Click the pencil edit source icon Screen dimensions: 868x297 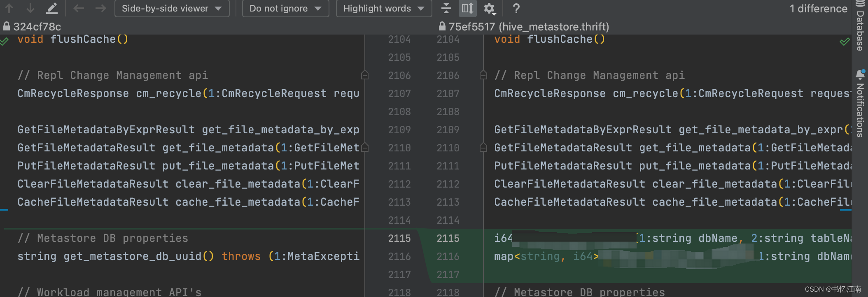click(52, 8)
